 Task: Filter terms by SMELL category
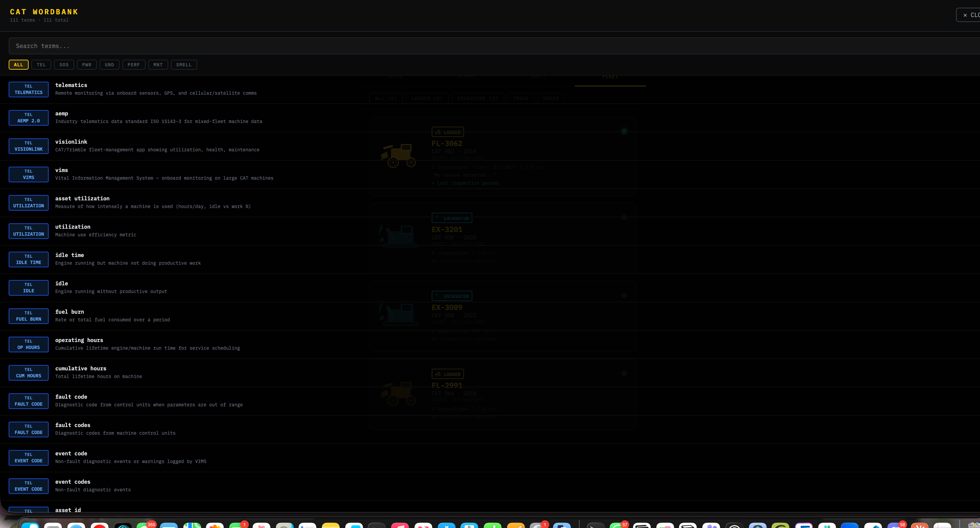tap(184, 65)
